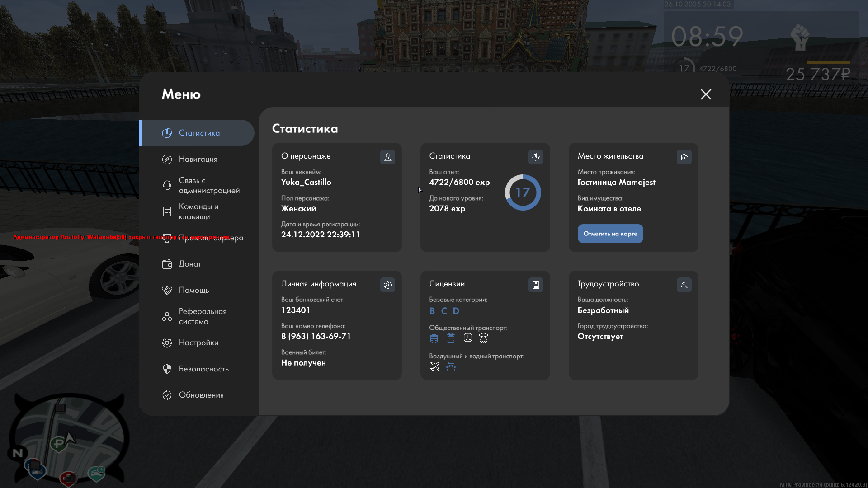Viewport: 868px width, 488px height.
Task: Click the house icon in Место жительства card
Action: (x=684, y=157)
